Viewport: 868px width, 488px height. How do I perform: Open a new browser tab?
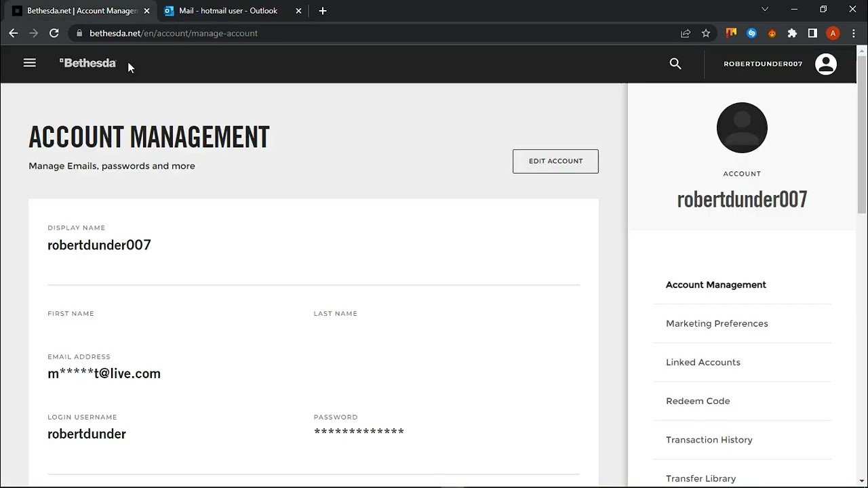323,11
